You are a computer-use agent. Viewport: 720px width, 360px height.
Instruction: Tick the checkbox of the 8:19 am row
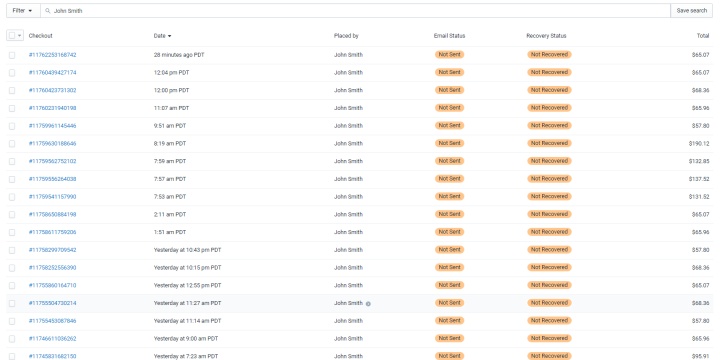(12, 144)
